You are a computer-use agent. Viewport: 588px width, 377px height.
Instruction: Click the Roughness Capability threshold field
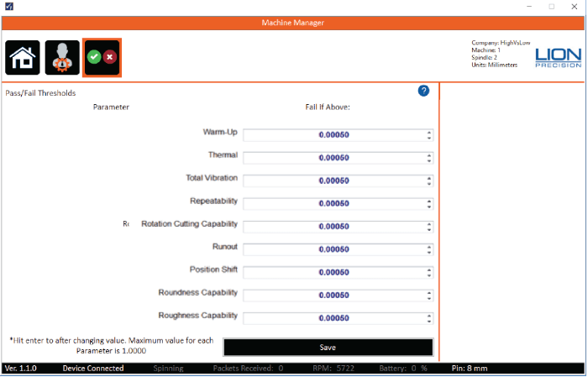tap(338, 318)
